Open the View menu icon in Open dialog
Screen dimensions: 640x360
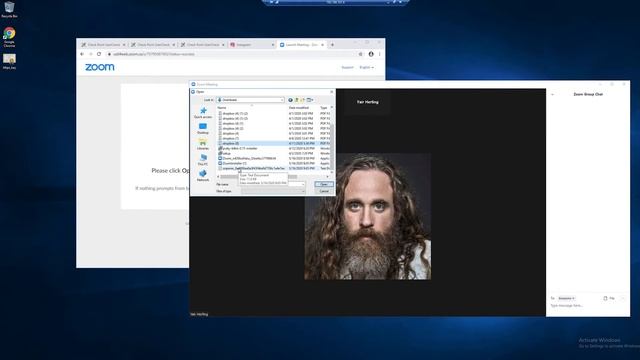pyautogui.click(x=310, y=100)
